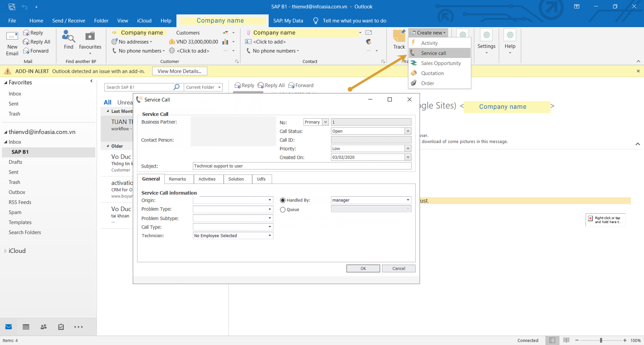The image size is (644, 345).
Task: Click Reply in the reading pane
Action: 244,85
